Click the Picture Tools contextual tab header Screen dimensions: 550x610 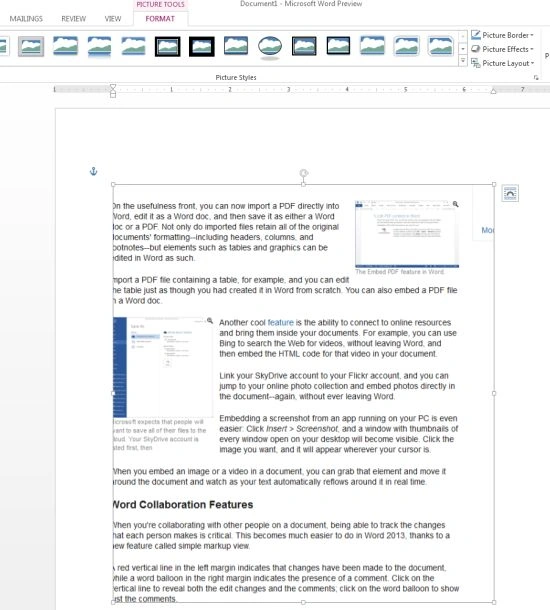(160, 5)
